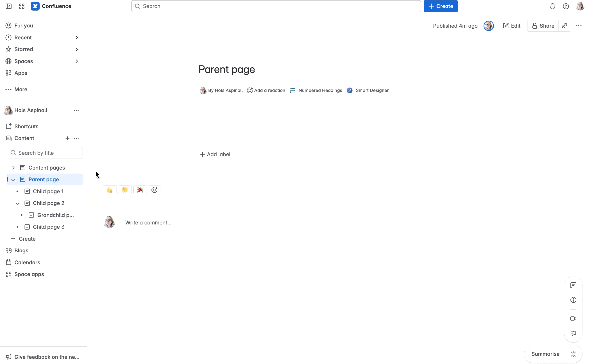The image size is (589, 364).
Task: Open Child page 3 in the tree
Action: [48, 227]
